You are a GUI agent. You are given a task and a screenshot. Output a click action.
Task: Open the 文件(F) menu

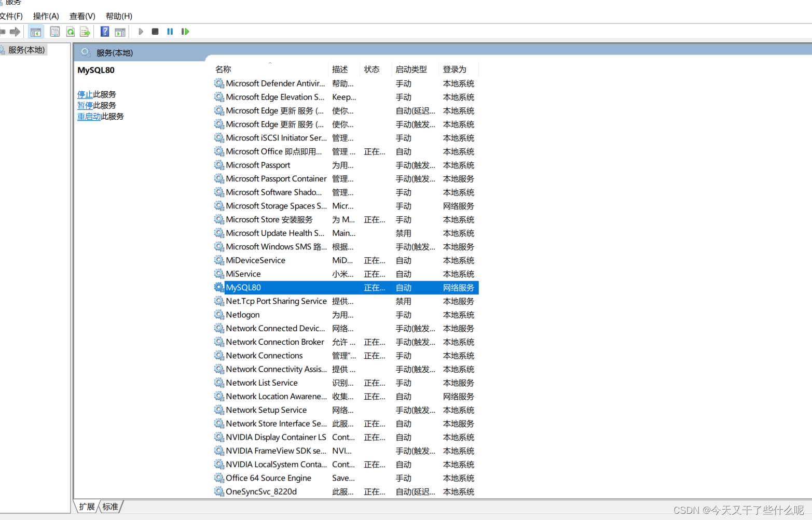pos(11,16)
